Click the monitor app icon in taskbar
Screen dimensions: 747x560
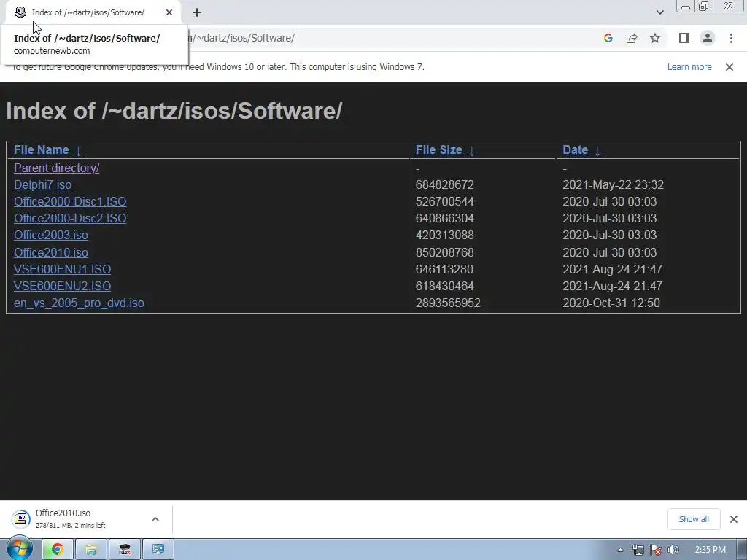point(158,550)
